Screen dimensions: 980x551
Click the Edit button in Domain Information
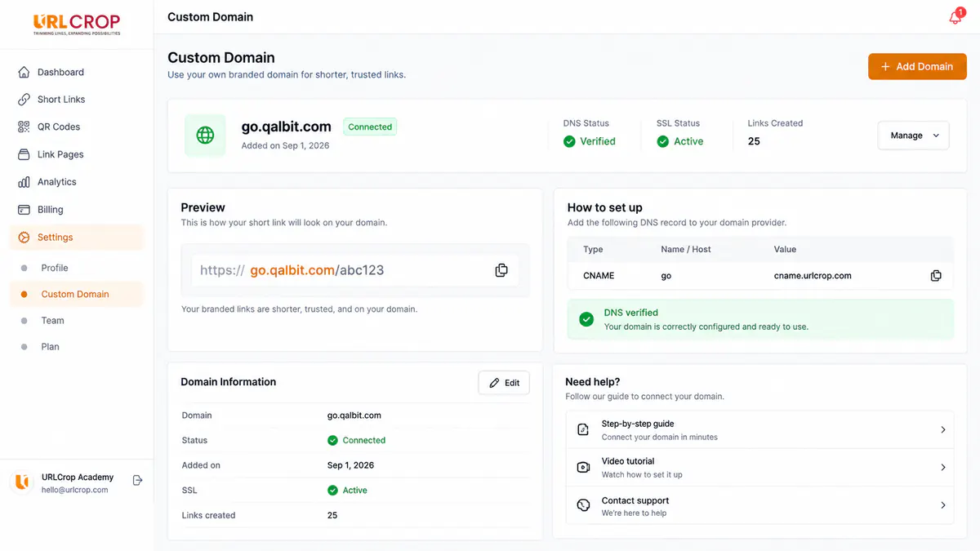coord(504,383)
